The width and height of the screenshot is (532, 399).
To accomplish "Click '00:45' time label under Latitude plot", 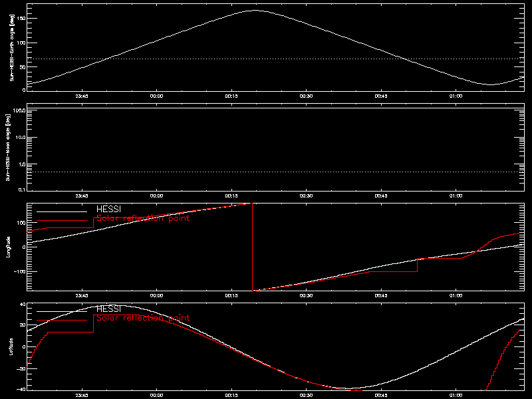I will [381, 395].
